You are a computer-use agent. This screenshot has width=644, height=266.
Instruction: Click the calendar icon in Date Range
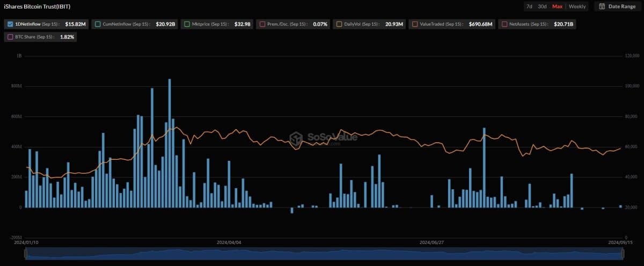(602, 6)
